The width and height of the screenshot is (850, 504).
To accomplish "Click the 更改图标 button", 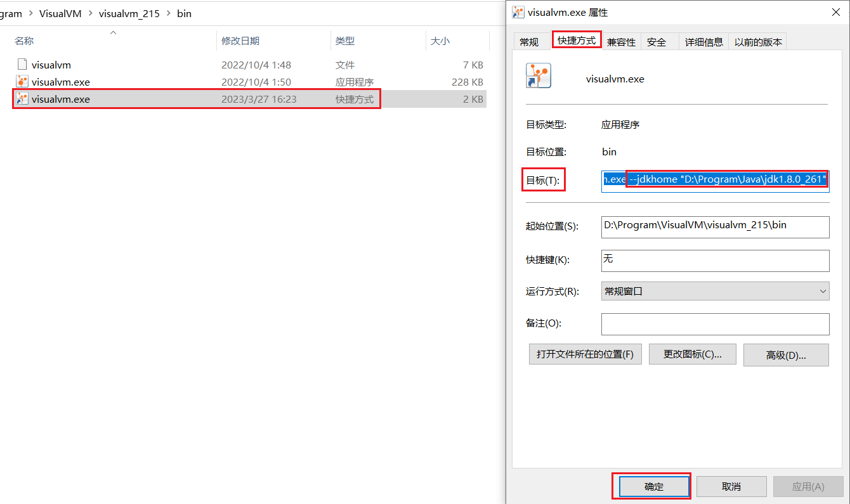I will click(x=693, y=354).
